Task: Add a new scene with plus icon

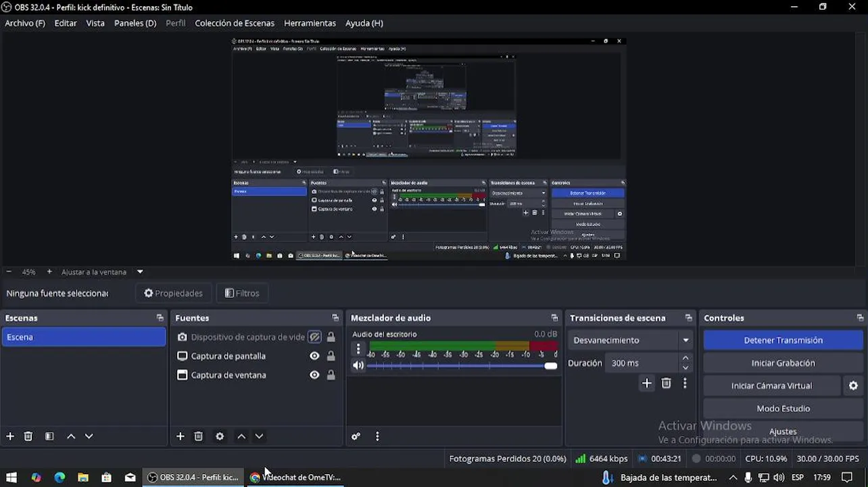Action: pos(10,436)
